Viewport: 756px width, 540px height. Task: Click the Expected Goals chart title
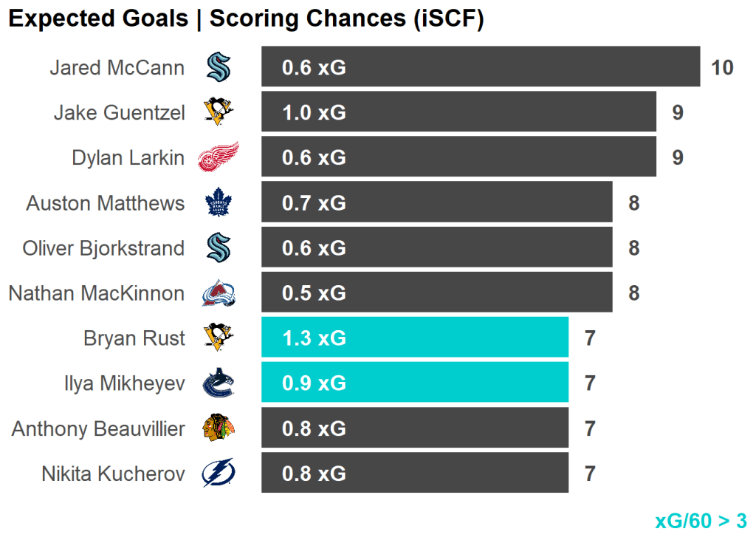246,19
